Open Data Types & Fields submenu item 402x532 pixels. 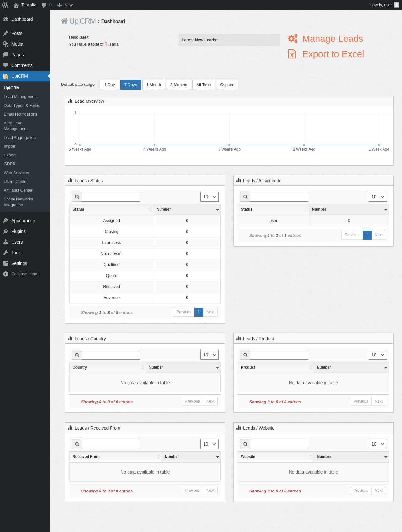[x=22, y=106]
